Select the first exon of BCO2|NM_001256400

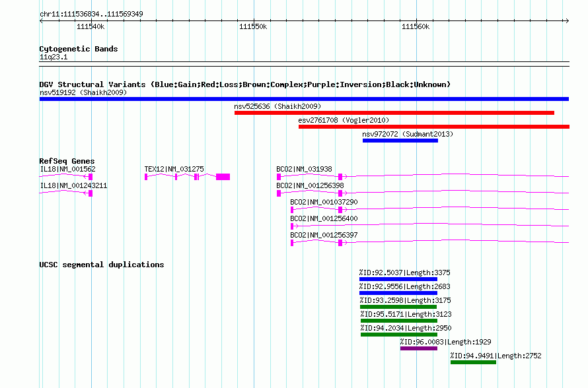292,226
